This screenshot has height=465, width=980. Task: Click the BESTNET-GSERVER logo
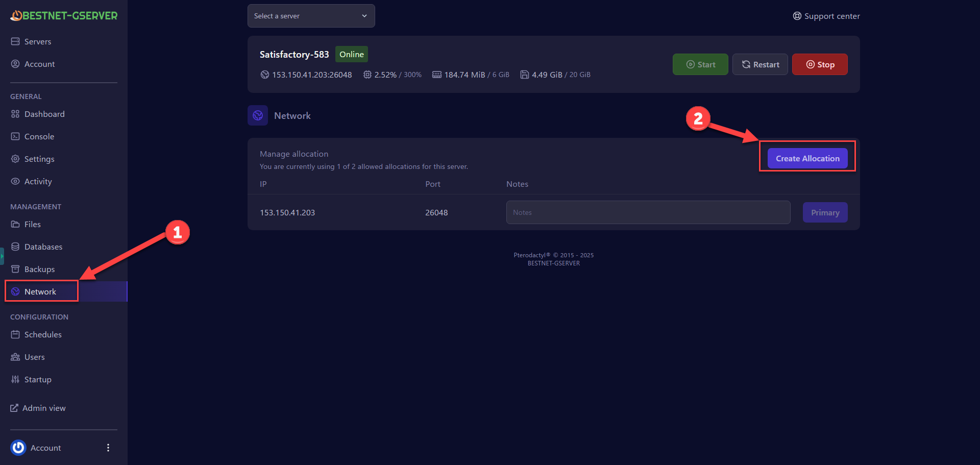point(64,16)
